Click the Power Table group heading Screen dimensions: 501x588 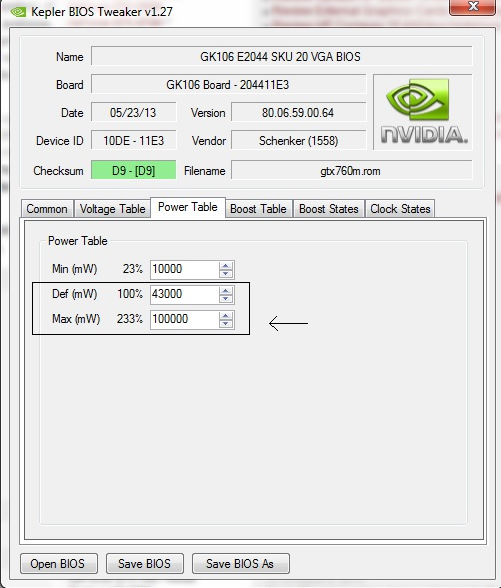[x=78, y=241]
